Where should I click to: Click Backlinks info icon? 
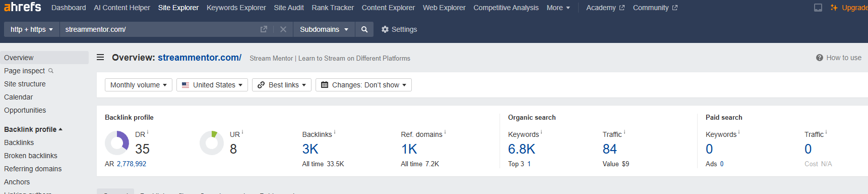(x=335, y=132)
